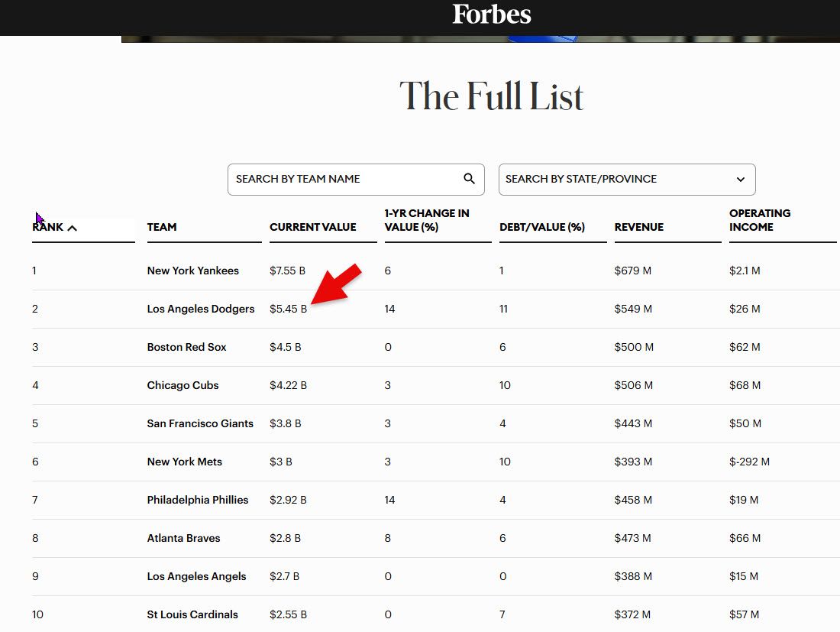
Task: Click the Search by Team Name field
Action: point(344,179)
